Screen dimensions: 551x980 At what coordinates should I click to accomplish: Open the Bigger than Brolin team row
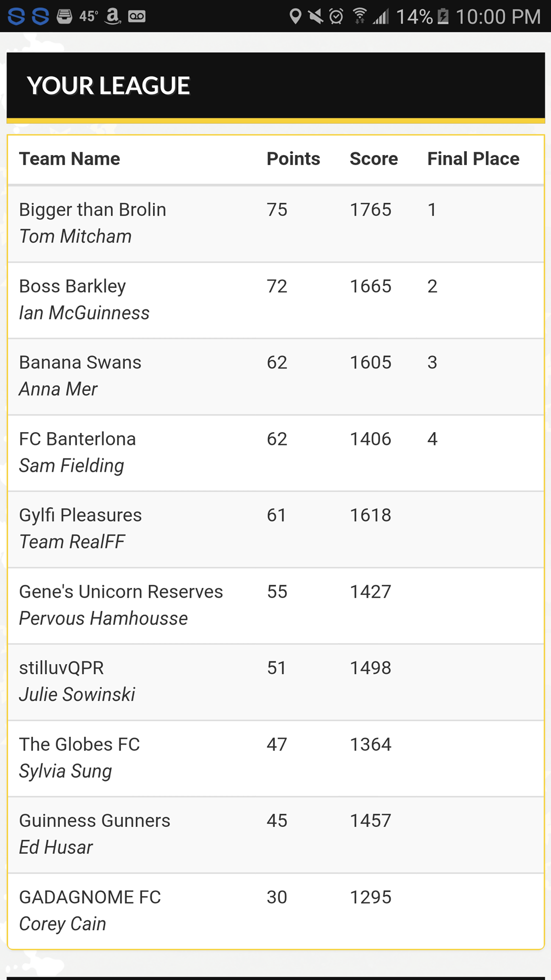276,224
